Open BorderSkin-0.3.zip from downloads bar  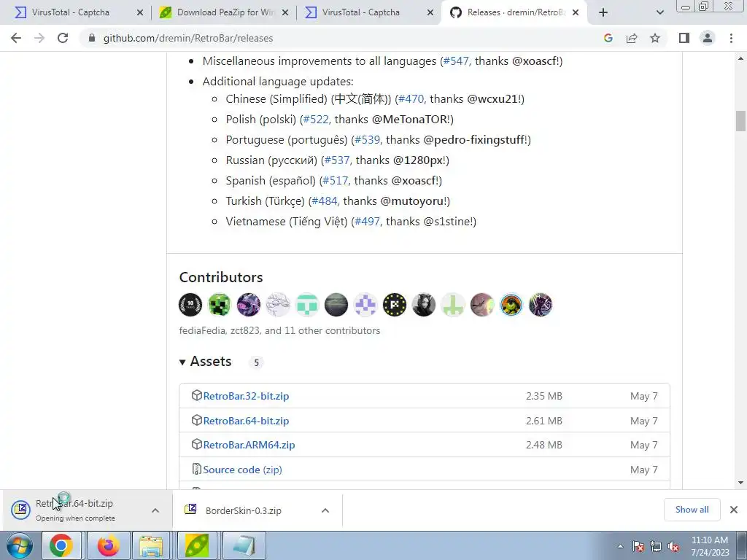tap(244, 510)
